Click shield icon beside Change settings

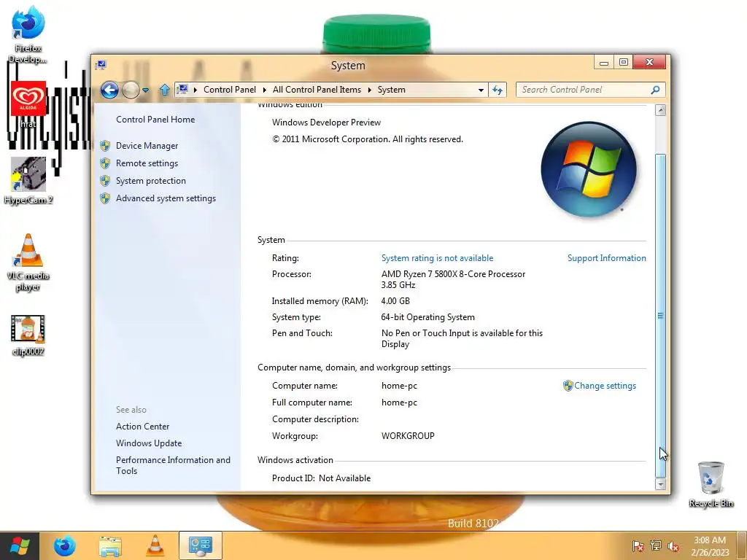(568, 386)
